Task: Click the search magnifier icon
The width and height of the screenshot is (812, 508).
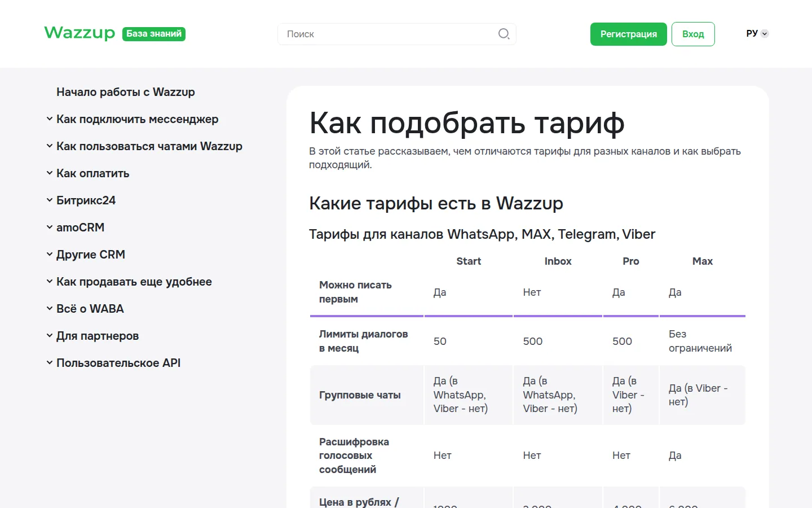Action: point(504,34)
